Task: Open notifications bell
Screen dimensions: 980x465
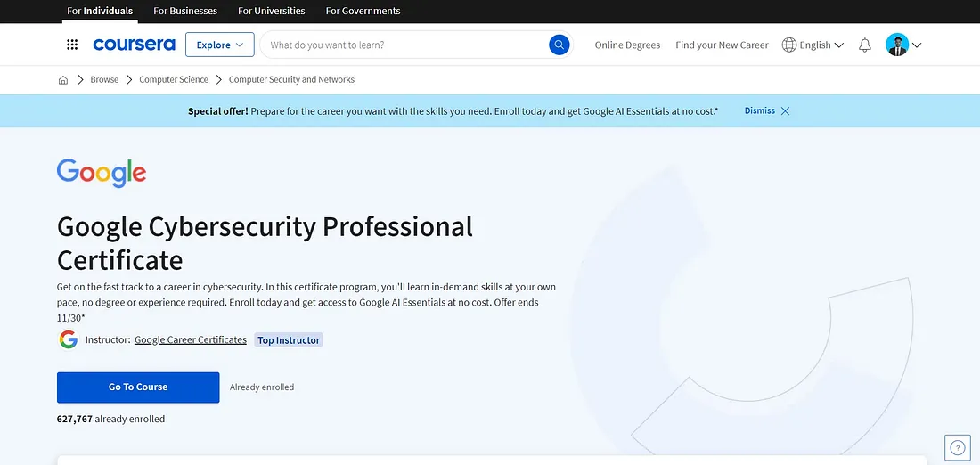Action: tap(864, 45)
